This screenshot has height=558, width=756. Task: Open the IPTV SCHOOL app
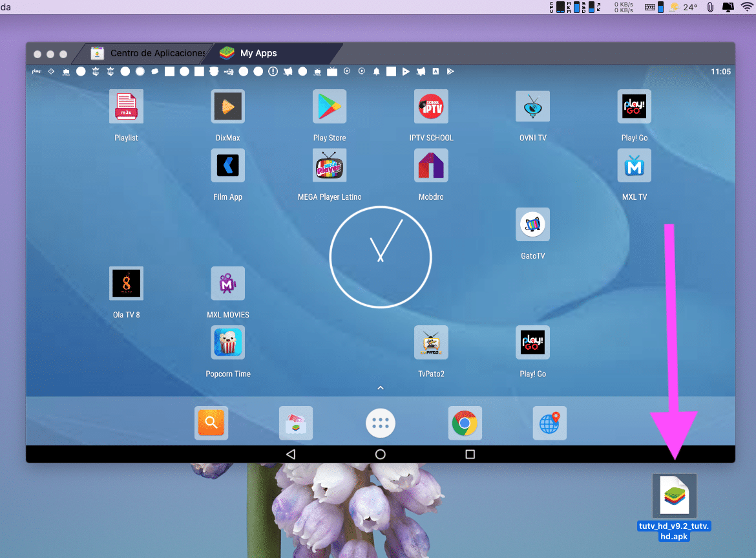coord(431,106)
